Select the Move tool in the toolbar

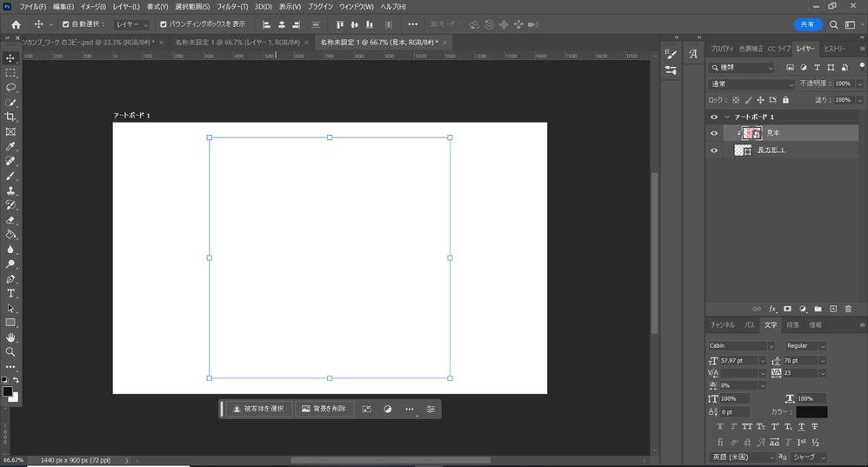pos(10,58)
